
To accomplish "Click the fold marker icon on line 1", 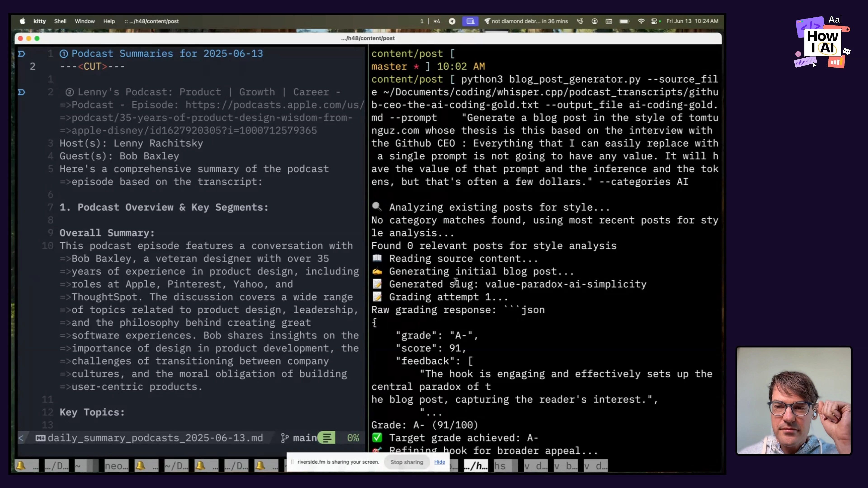I will tap(21, 54).
